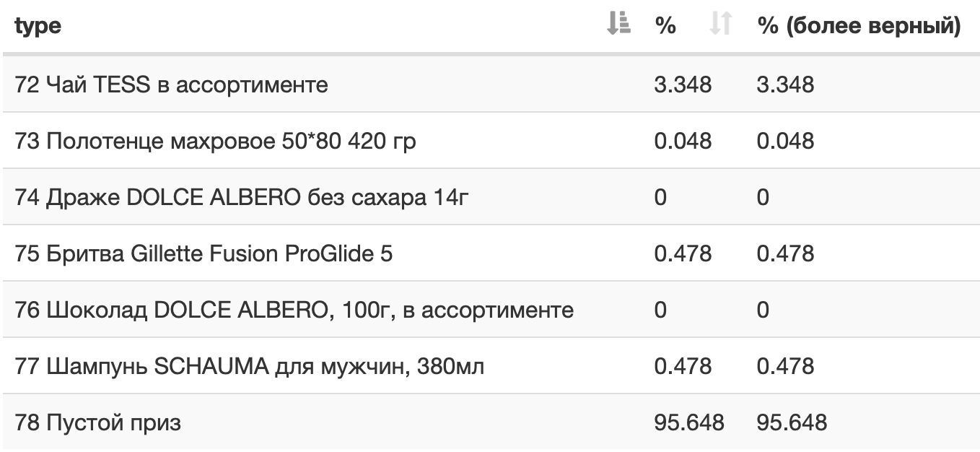Click 0.478 in Gillette row % column

[683, 253]
